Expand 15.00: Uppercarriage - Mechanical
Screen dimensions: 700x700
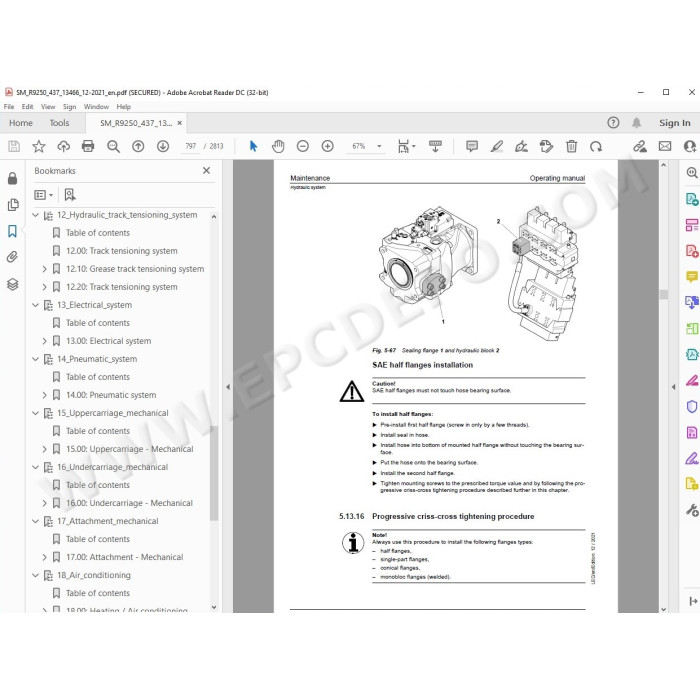pos(44,449)
